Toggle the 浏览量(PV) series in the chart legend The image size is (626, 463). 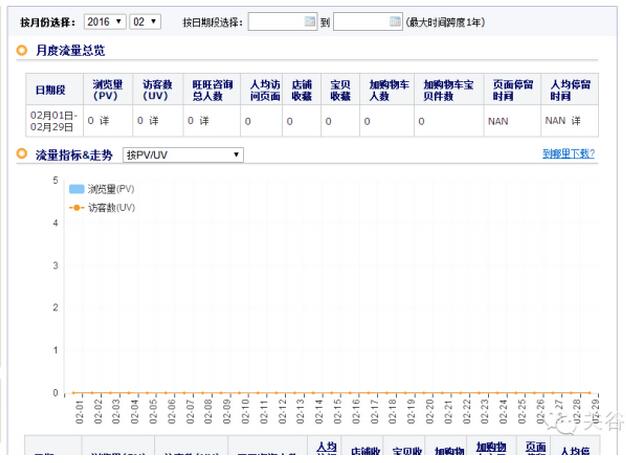(x=110, y=188)
